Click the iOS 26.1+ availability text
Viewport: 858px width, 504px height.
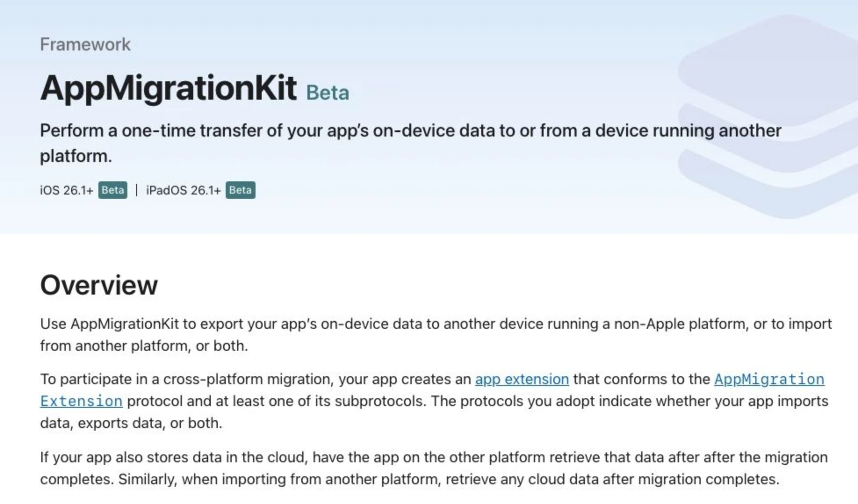click(x=66, y=191)
